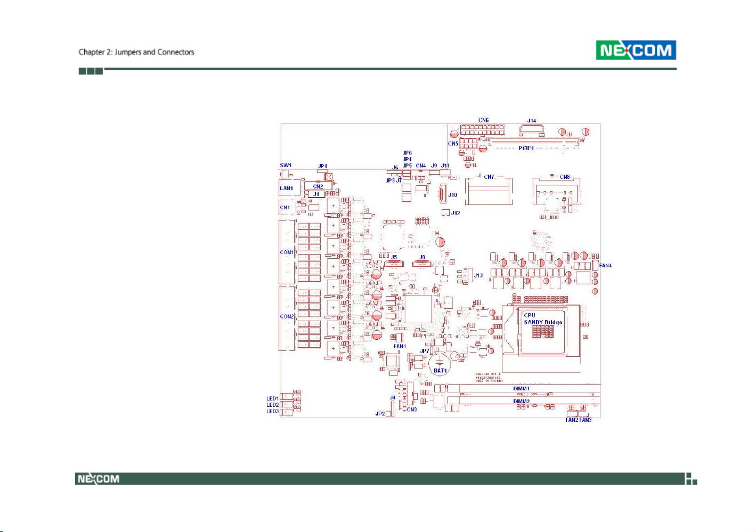Click the DIMM2 slot label
Image resolution: width=756 pixels, height=532 pixels.
tap(521, 402)
